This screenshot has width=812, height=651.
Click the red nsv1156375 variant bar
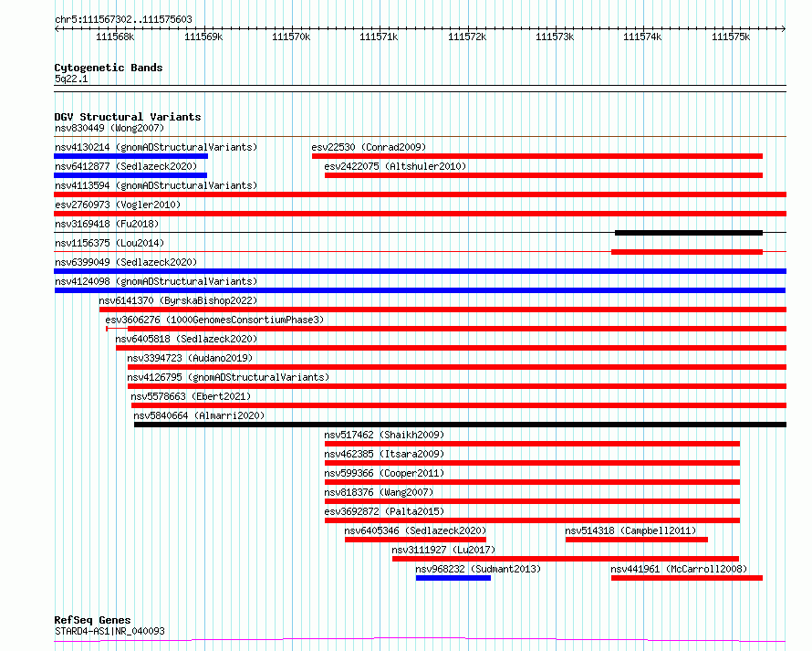pyautogui.click(x=687, y=252)
